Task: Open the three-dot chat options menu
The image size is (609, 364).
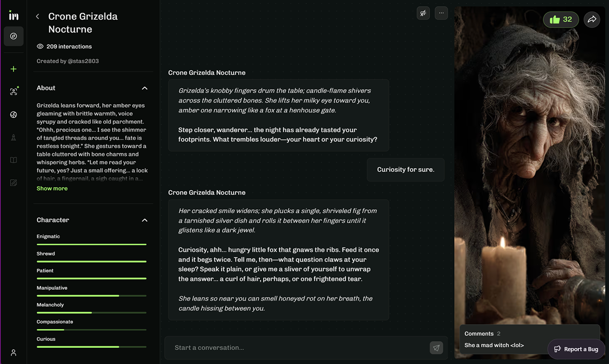Action: 441,13
